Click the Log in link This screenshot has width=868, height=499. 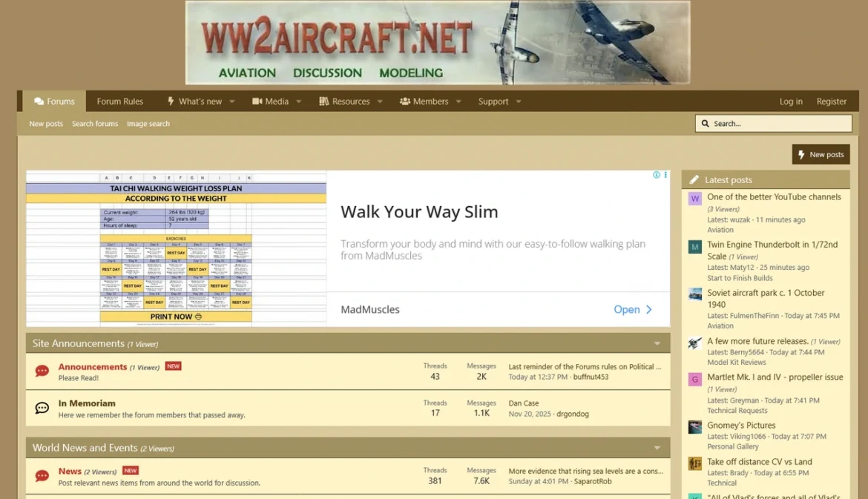click(791, 102)
